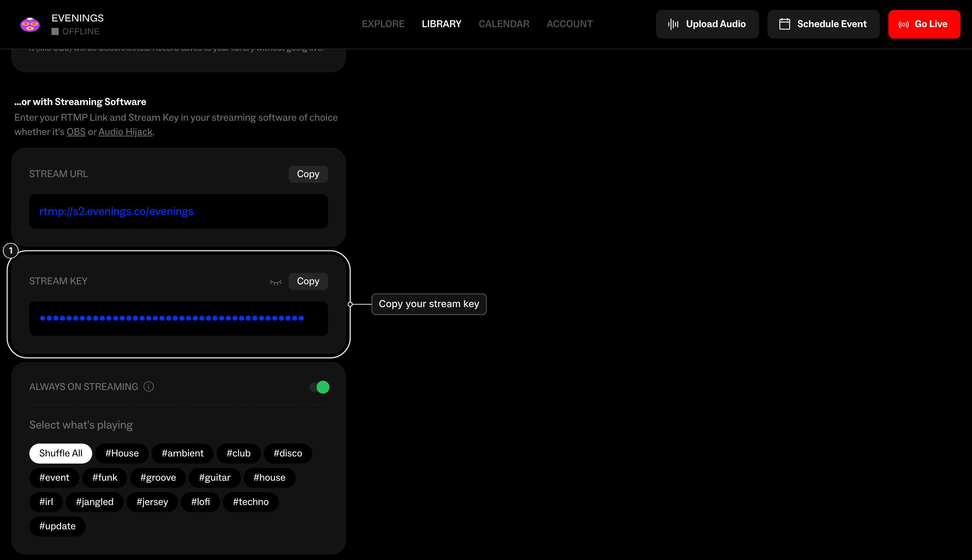The height and width of the screenshot is (560, 972).
Task: Click the Always On Streaming info icon
Action: point(149,386)
